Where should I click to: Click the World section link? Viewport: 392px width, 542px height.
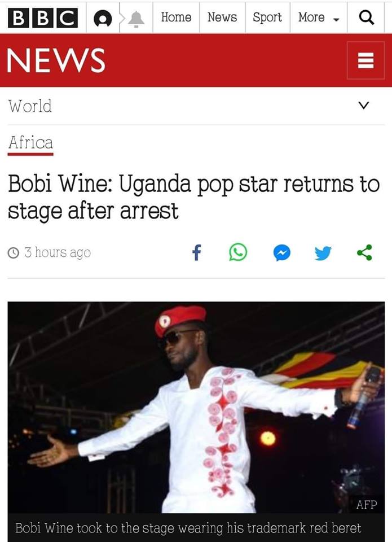click(x=30, y=106)
